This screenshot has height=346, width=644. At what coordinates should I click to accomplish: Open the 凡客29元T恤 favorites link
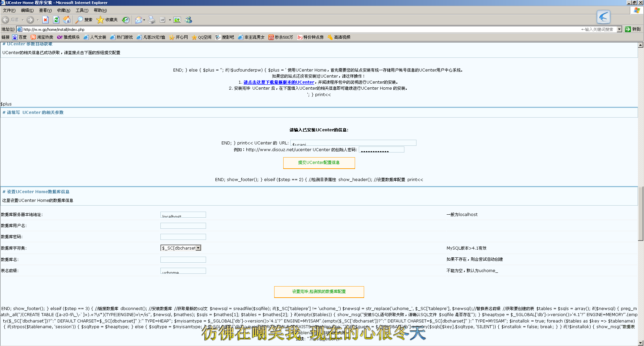click(x=151, y=37)
